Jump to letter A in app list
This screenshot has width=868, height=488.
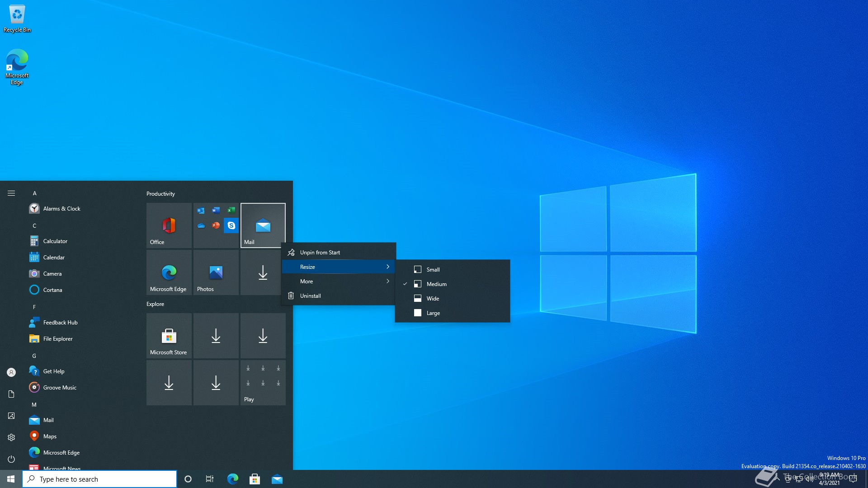34,193
